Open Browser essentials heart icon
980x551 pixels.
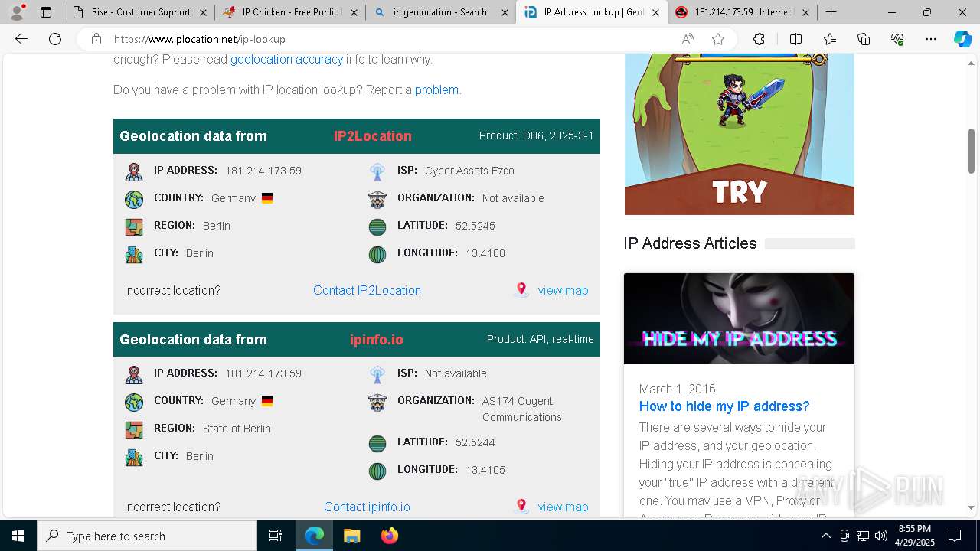click(x=897, y=39)
